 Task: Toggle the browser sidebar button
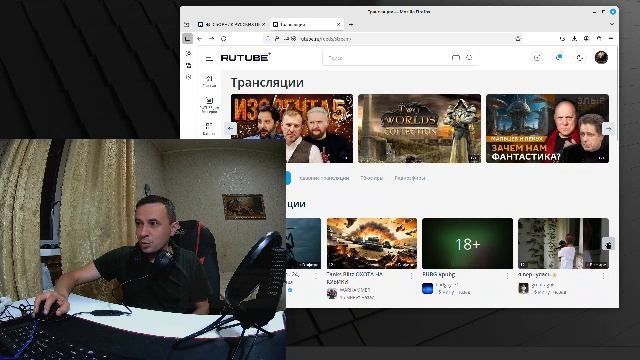[x=187, y=38]
